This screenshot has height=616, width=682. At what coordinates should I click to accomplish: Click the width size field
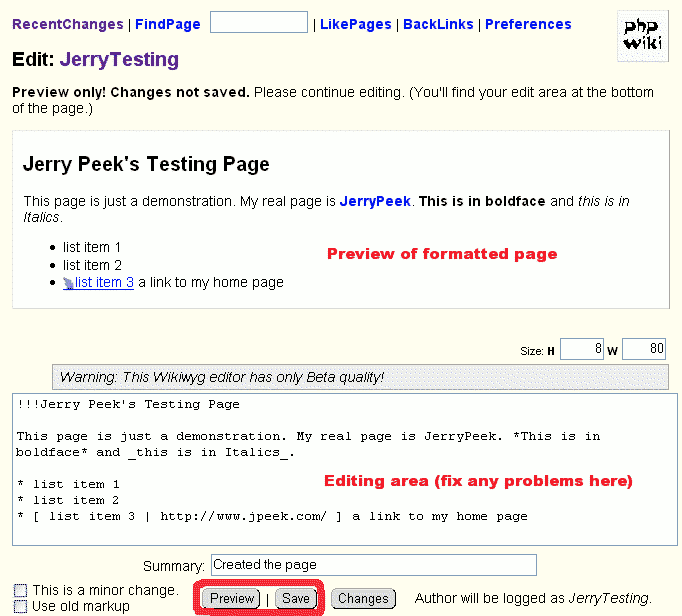(x=644, y=349)
